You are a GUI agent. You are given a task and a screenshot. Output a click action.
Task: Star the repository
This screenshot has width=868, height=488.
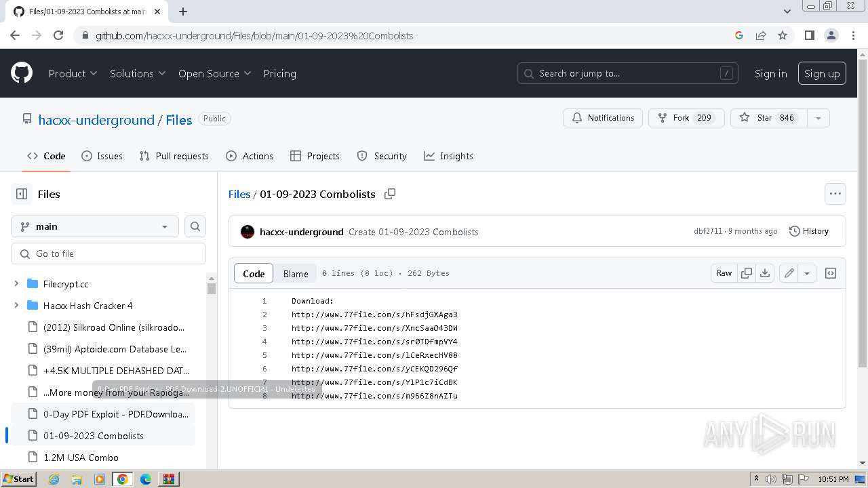click(x=768, y=118)
